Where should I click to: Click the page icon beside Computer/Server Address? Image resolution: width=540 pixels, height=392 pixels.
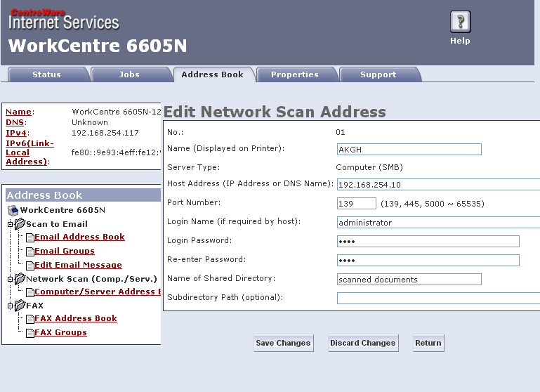30,292
